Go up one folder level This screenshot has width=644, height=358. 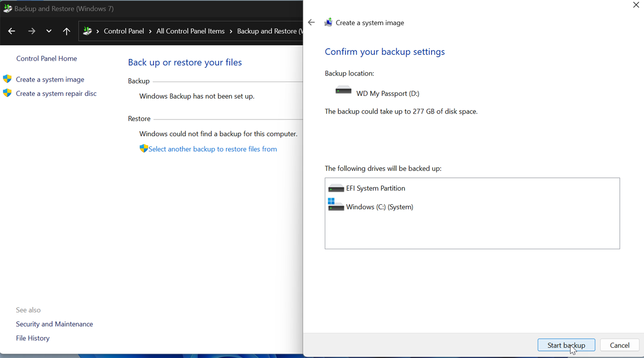pos(67,31)
